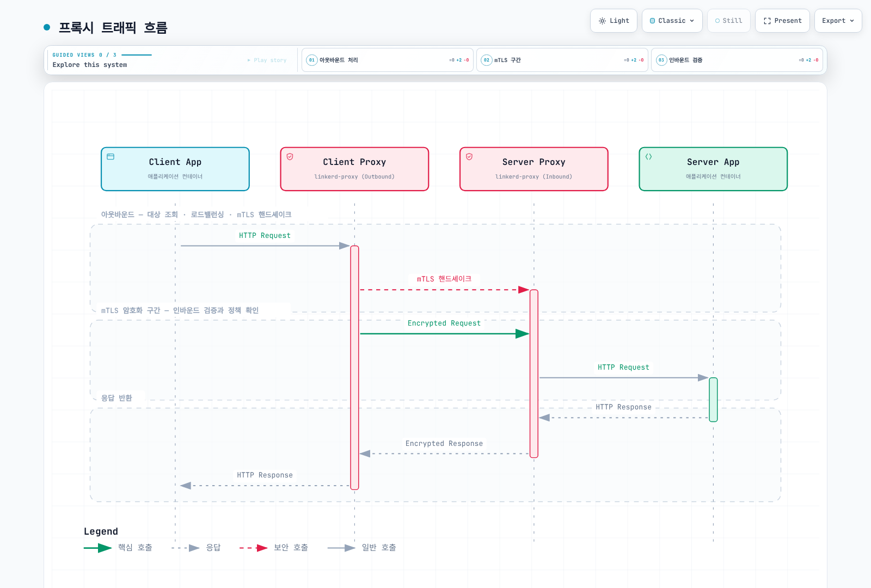Select guided view 02 mTLS 구간
The width and height of the screenshot is (871, 588).
562,60
